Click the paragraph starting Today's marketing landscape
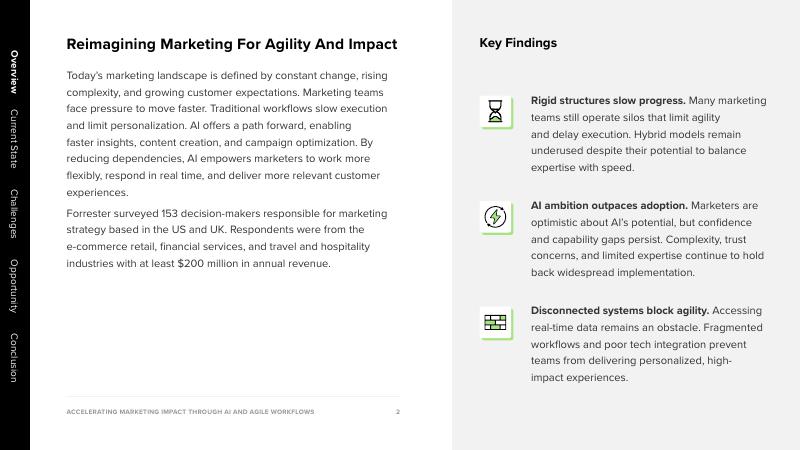The height and width of the screenshot is (450, 800). point(227,134)
